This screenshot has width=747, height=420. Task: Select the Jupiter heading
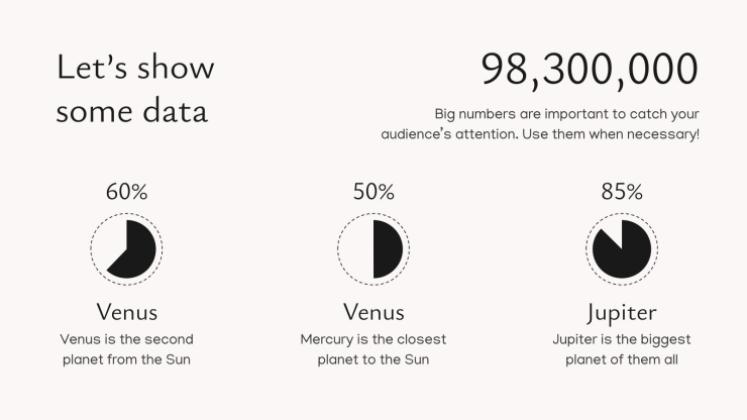[x=621, y=311]
